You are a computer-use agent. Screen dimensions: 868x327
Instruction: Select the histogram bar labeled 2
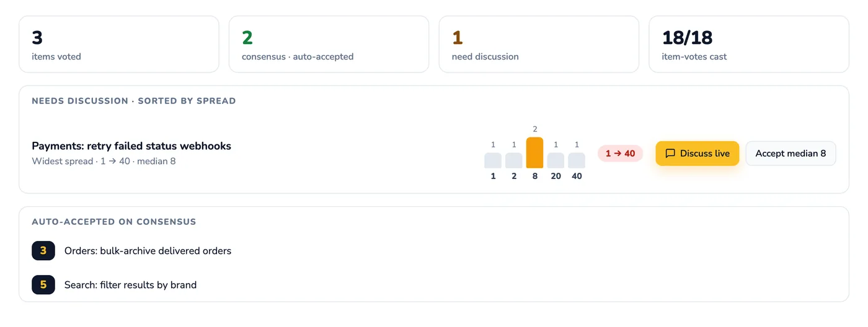(514, 160)
